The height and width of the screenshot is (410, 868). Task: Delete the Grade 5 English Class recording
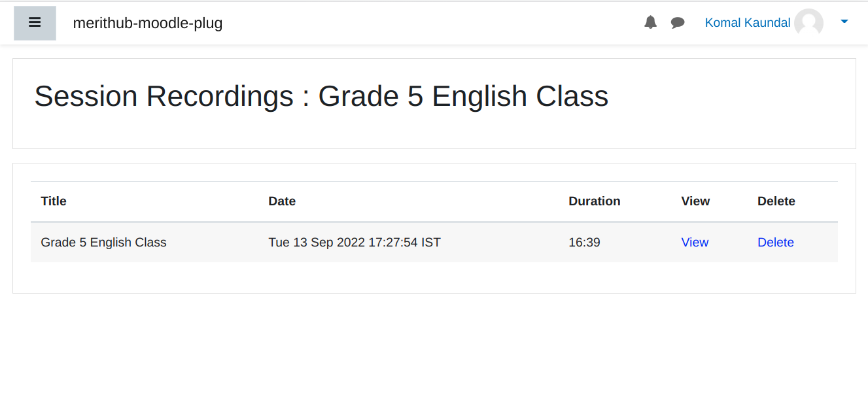(775, 243)
